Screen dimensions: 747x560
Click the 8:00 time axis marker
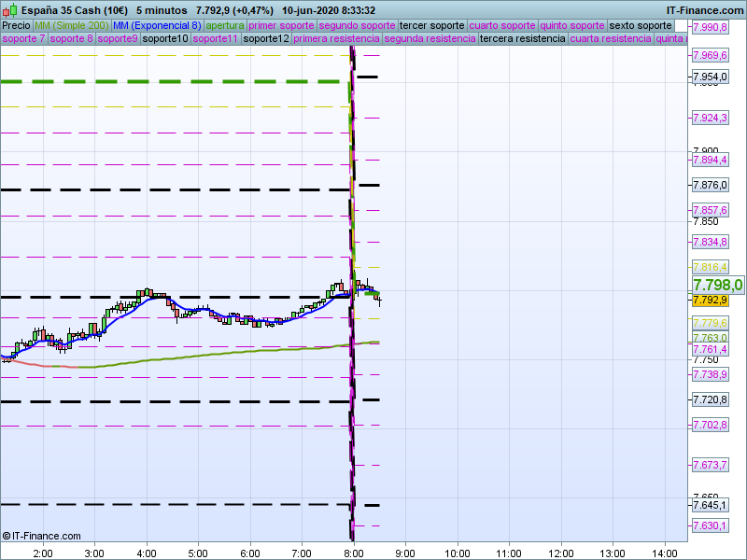(x=354, y=553)
